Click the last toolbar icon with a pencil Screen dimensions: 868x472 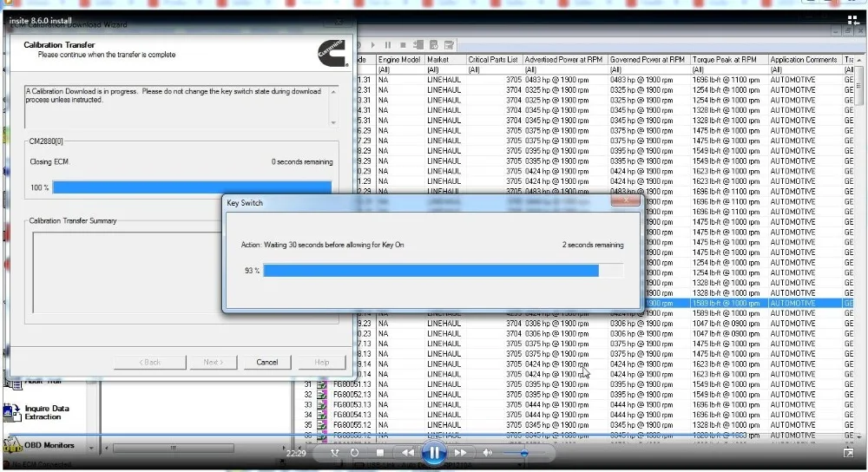point(449,45)
